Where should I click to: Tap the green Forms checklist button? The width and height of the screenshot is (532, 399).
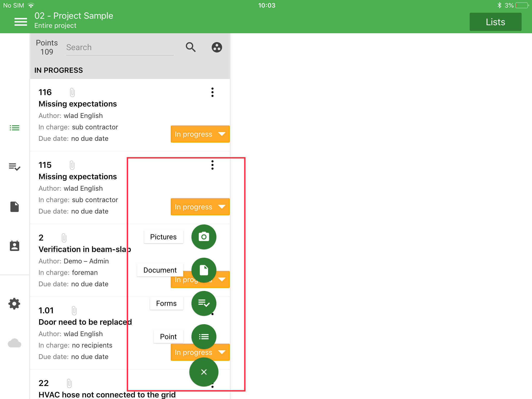click(x=204, y=303)
